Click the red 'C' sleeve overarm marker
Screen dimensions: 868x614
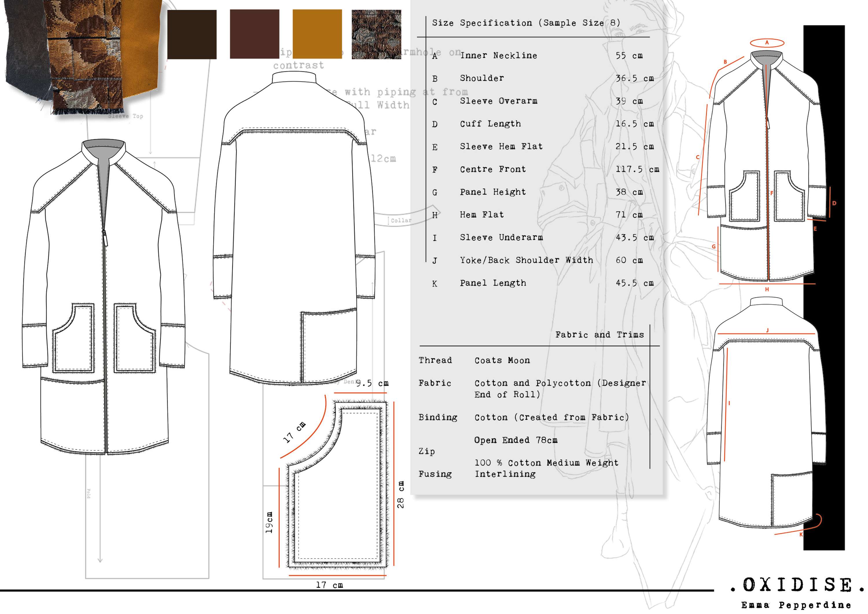(x=698, y=157)
